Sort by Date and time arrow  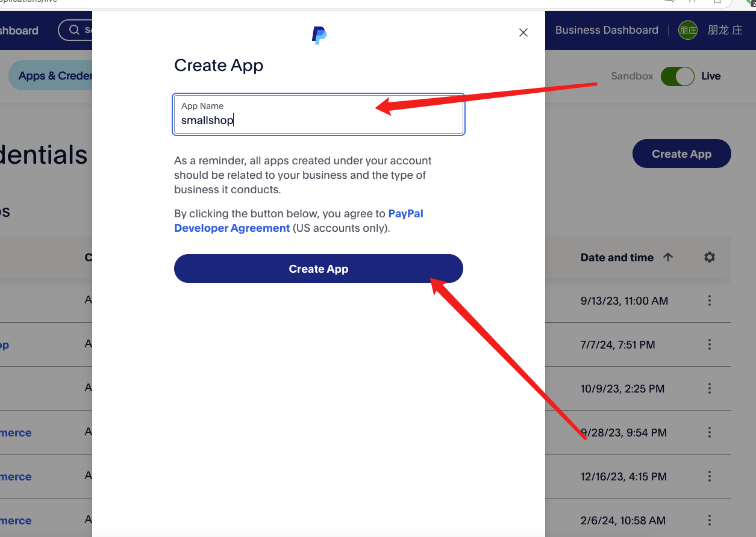coord(667,257)
